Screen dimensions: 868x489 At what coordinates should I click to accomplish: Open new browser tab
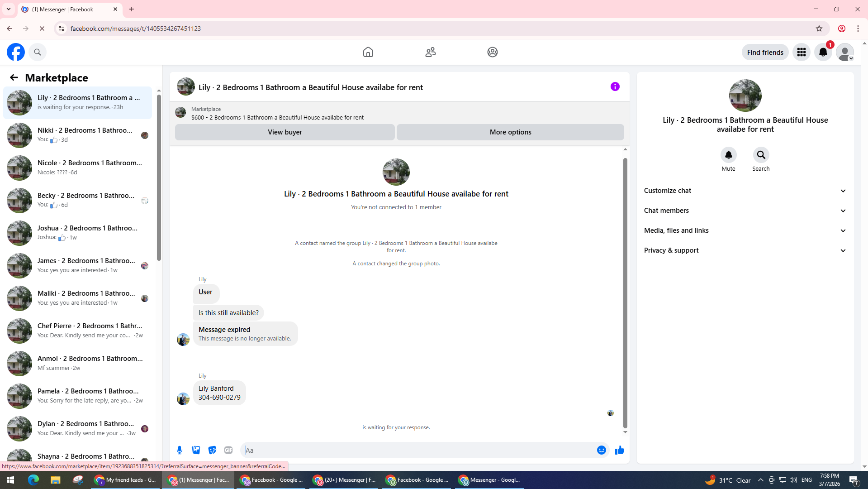pos(132,9)
